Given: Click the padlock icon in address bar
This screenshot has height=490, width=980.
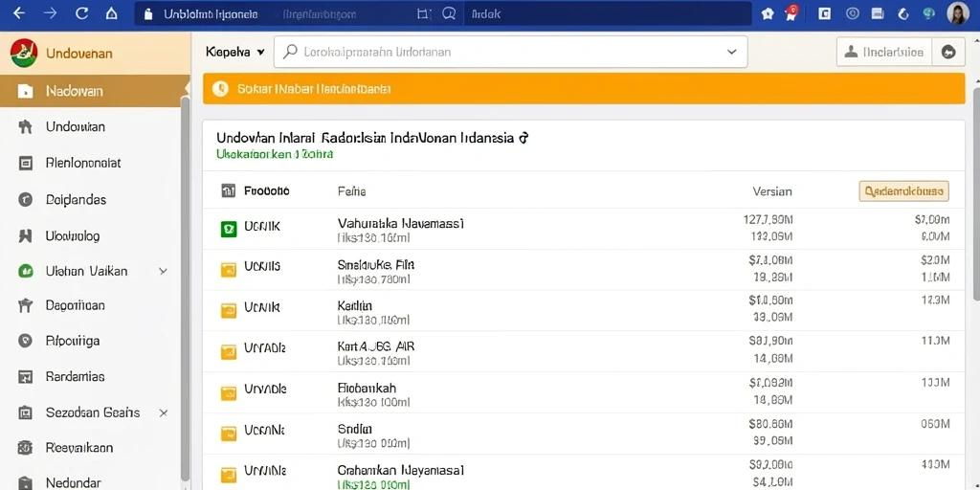Looking at the screenshot, I should tap(148, 13).
